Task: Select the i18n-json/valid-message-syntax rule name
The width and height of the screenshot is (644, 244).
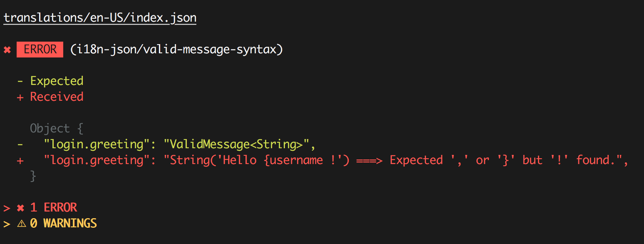Action: point(176,50)
